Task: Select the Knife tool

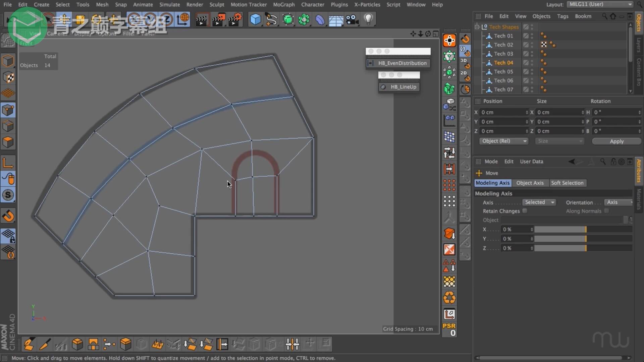Action: coord(45,344)
